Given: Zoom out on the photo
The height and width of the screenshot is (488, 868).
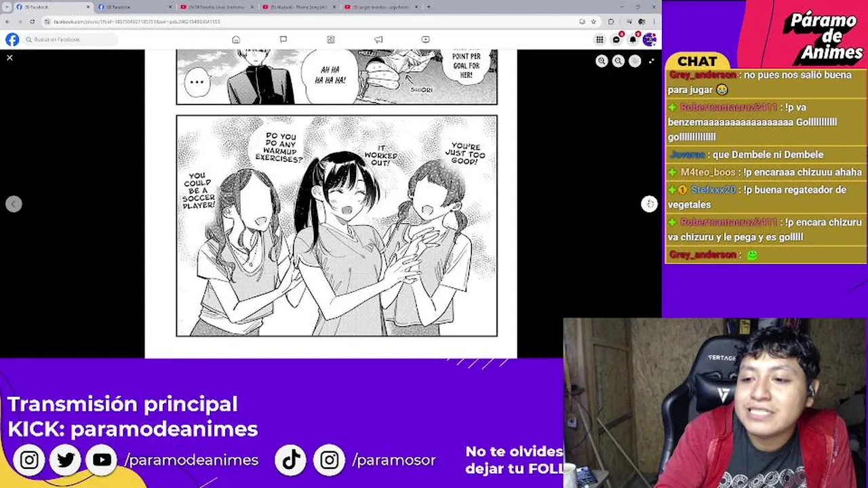Looking at the screenshot, I should 618,61.
